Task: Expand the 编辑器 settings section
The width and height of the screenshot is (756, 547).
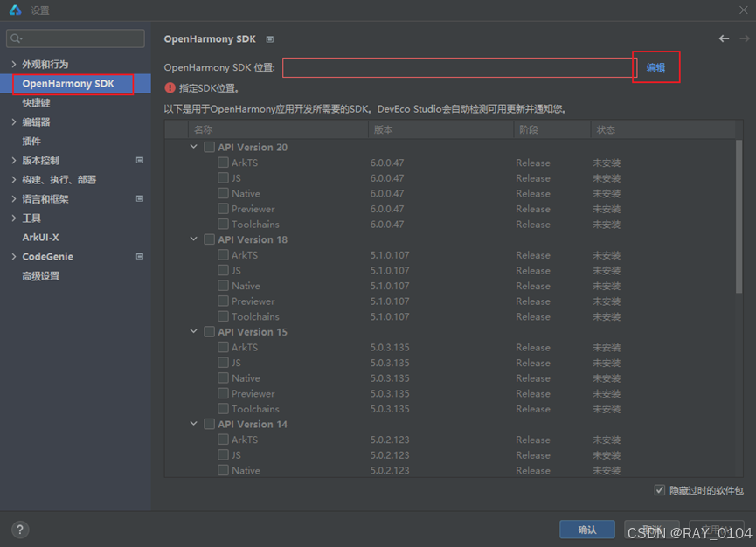Action: (13, 122)
